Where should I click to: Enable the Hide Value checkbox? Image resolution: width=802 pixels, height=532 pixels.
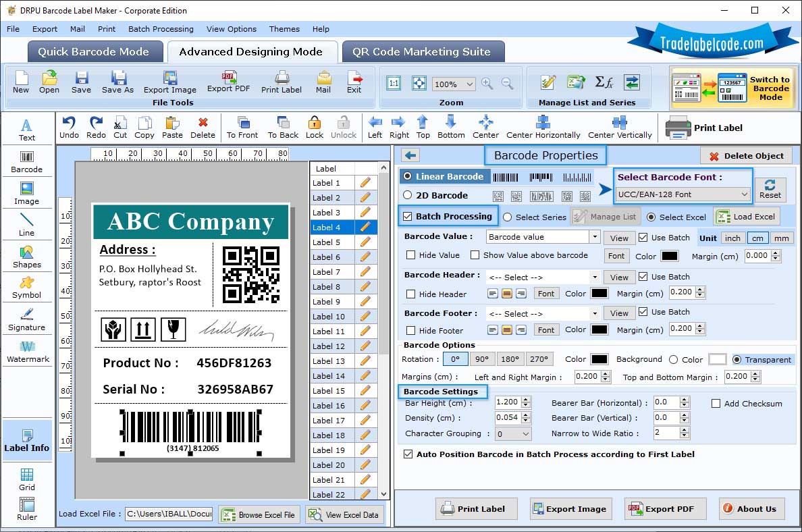[410, 255]
